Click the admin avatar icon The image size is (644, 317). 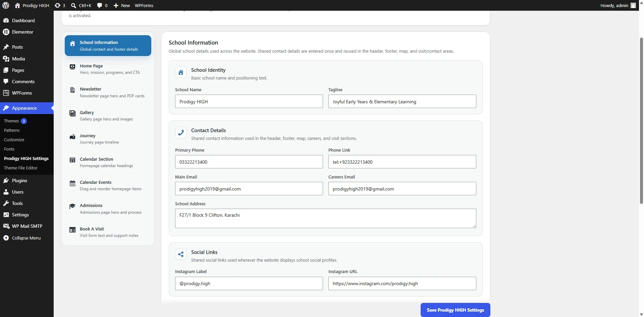tap(633, 5)
